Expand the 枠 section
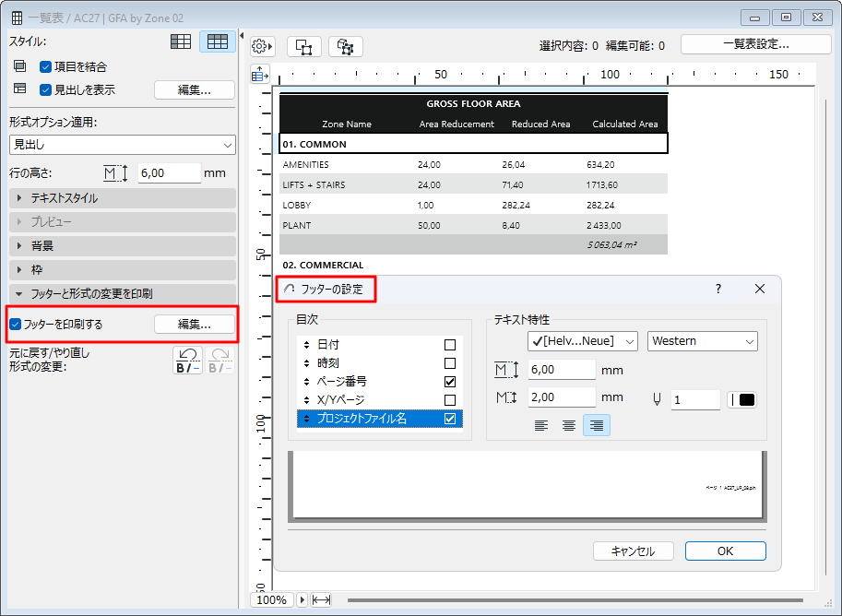842x616 pixels. point(123,270)
